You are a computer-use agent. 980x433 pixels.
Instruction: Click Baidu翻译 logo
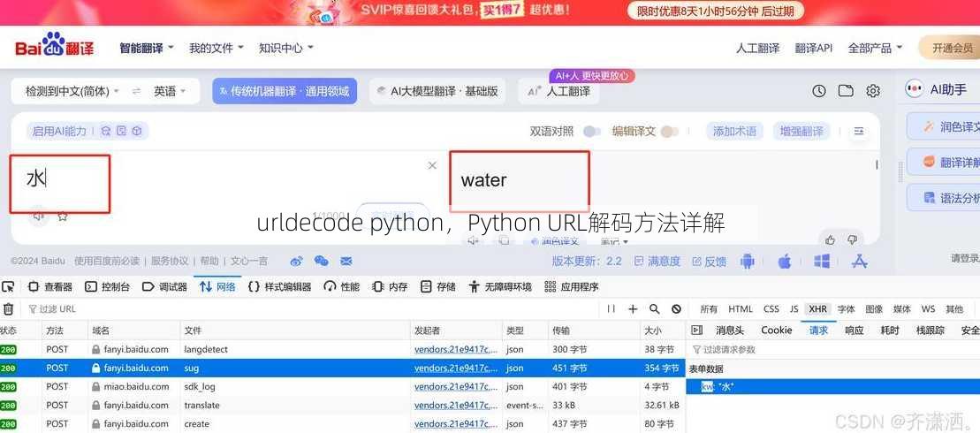pyautogui.click(x=55, y=45)
